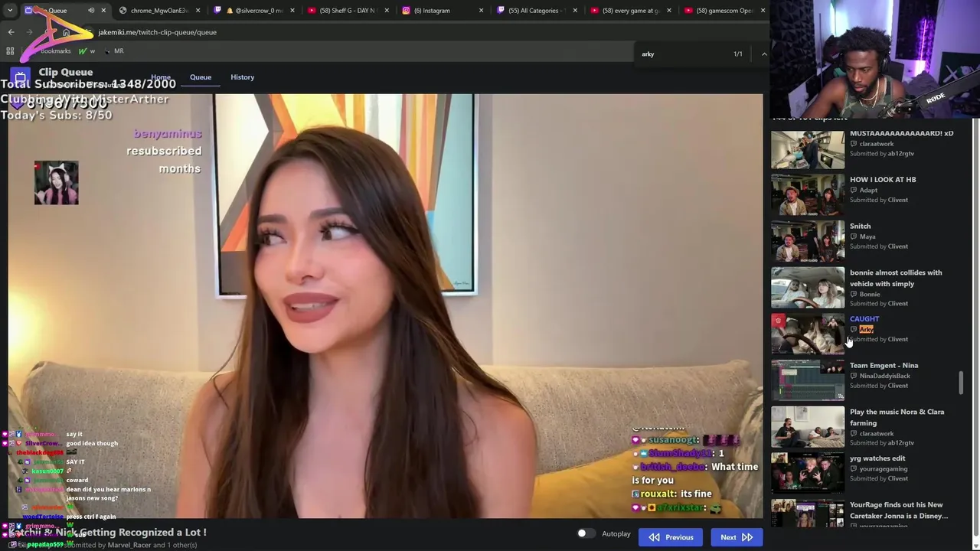Close the gamescom Opening tab
The width and height of the screenshot is (980, 551).
coord(763,10)
